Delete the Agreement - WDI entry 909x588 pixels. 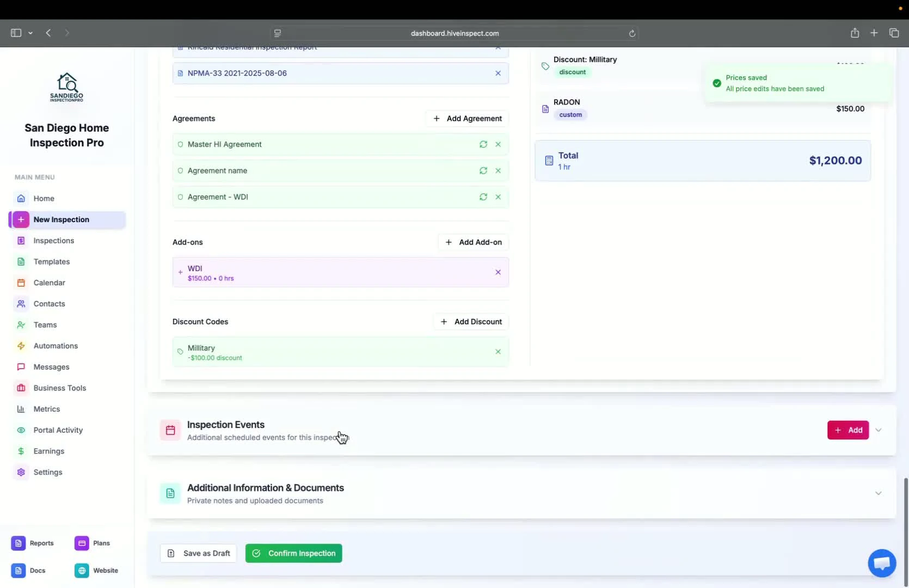tap(498, 197)
